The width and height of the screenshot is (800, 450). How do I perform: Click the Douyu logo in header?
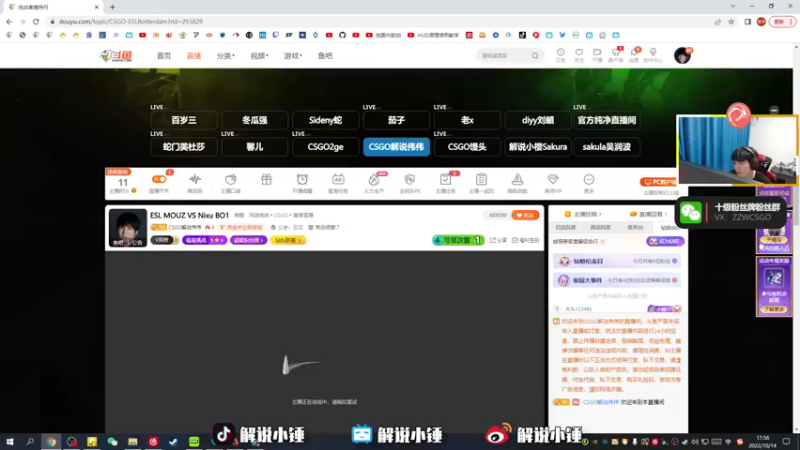tap(116, 56)
